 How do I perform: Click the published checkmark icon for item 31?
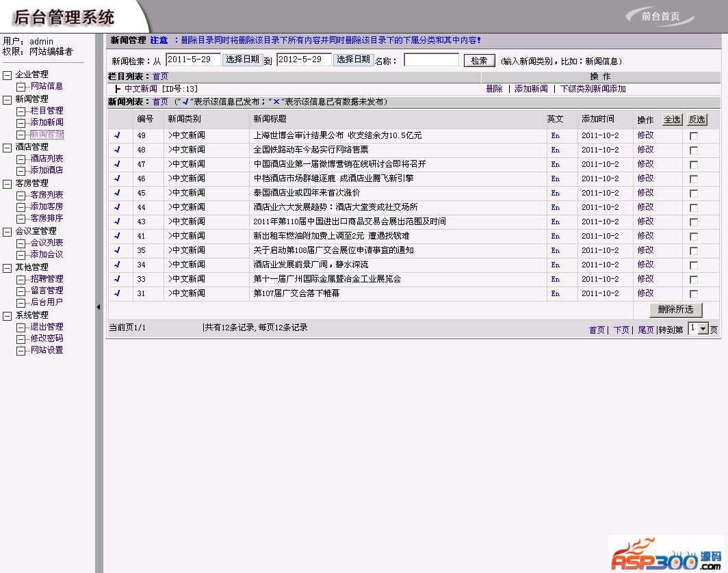click(x=117, y=293)
